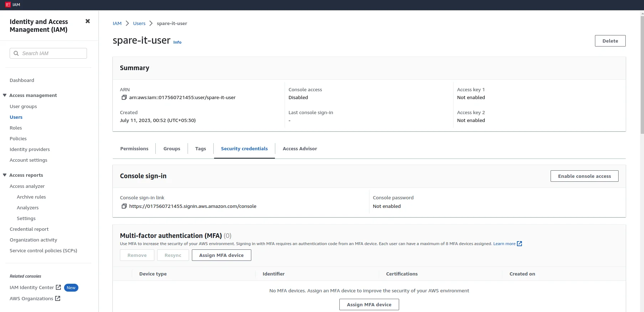Open IAM Identity Center external icon

(58, 287)
